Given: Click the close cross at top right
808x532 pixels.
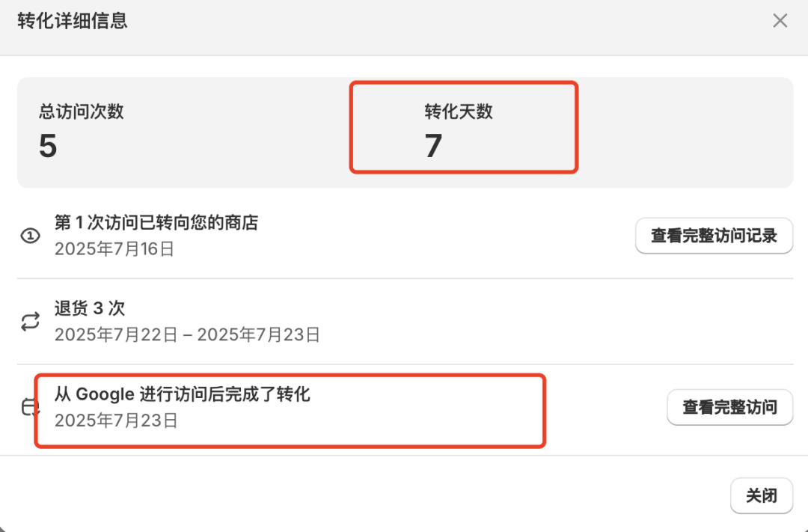Looking at the screenshot, I should click(x=780, y=21).
